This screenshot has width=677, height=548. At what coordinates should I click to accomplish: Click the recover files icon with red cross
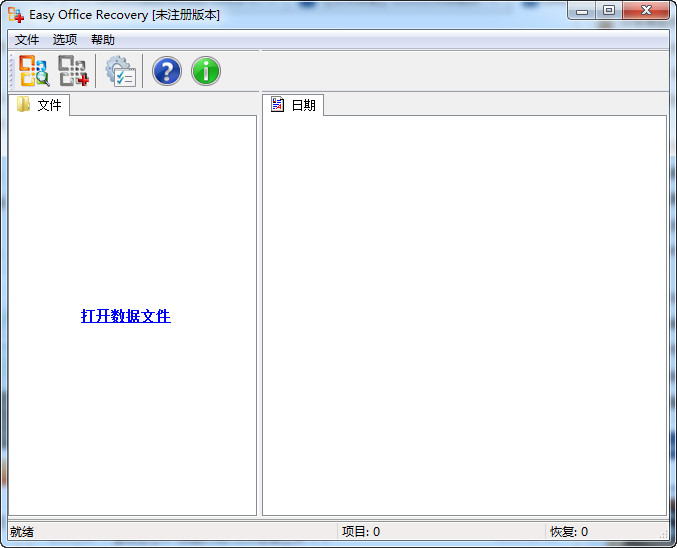73,71
